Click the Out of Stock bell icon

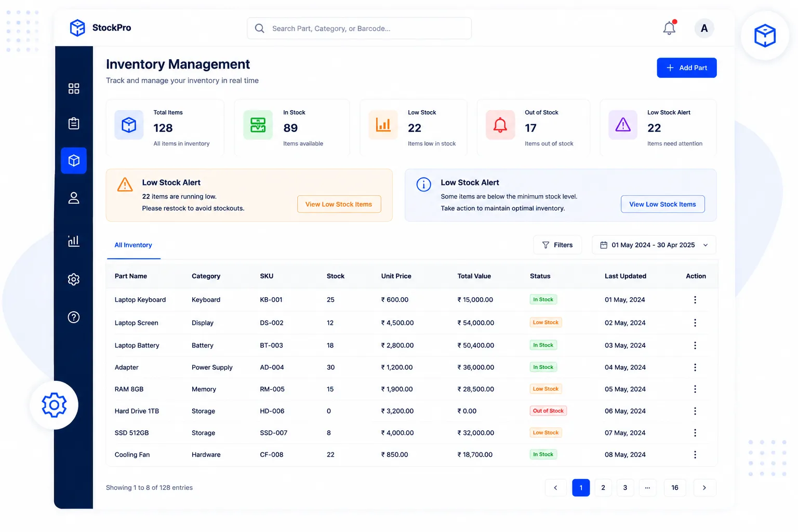coord(500,125)
